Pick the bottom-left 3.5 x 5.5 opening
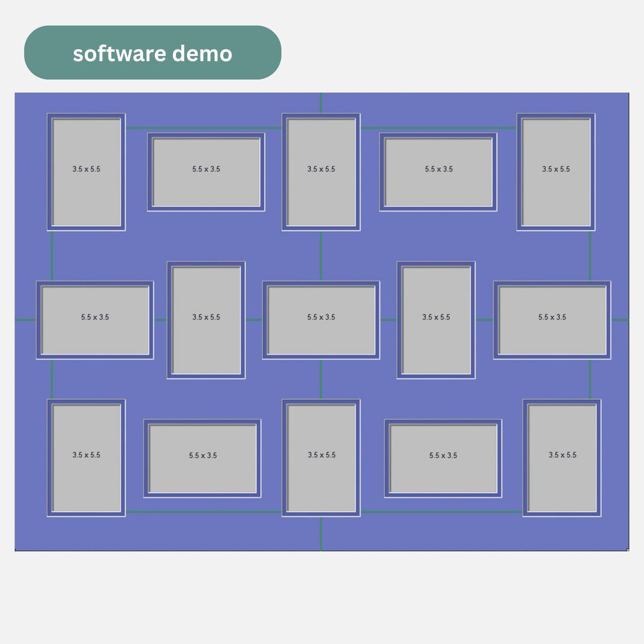 pyautogui.click(x=86, y=458)
